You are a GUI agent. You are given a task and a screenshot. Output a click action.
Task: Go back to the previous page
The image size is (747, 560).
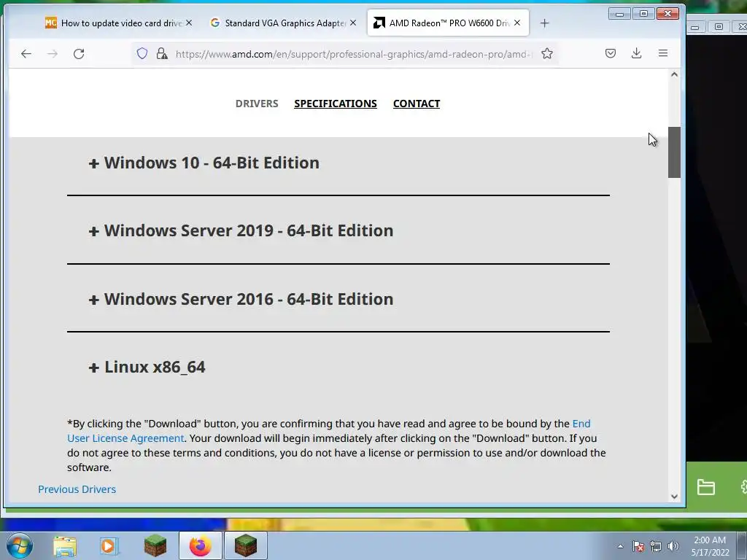pyautogui.click(x=26, y=54)
